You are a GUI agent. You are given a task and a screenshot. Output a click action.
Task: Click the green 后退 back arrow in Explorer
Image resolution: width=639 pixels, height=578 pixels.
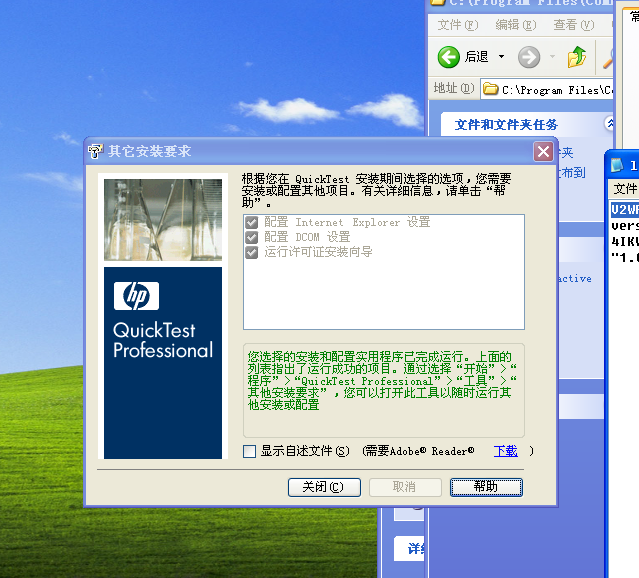(449, 57)
